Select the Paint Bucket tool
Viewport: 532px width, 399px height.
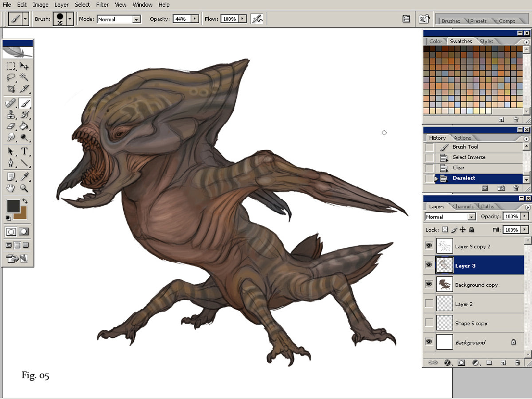pos(24,126)
